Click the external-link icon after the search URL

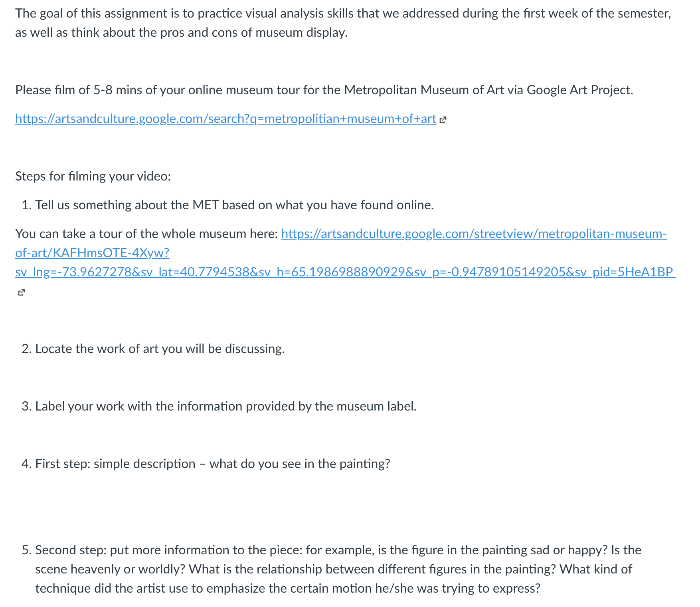(442, 119)
